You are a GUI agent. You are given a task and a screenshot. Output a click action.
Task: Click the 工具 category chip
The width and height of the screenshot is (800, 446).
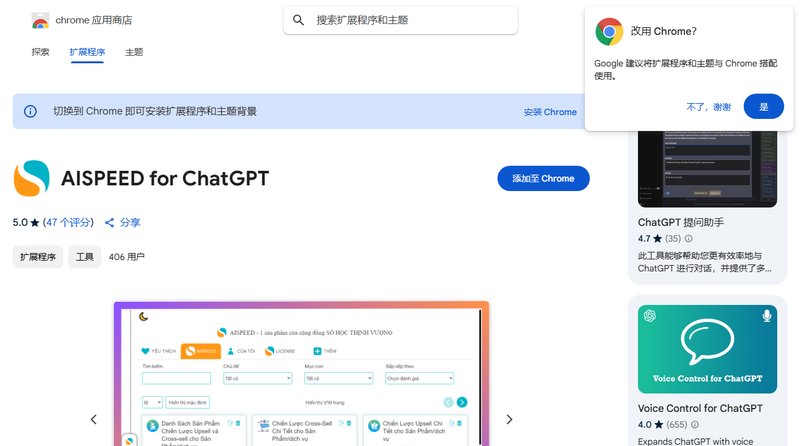tap(85, 257)
